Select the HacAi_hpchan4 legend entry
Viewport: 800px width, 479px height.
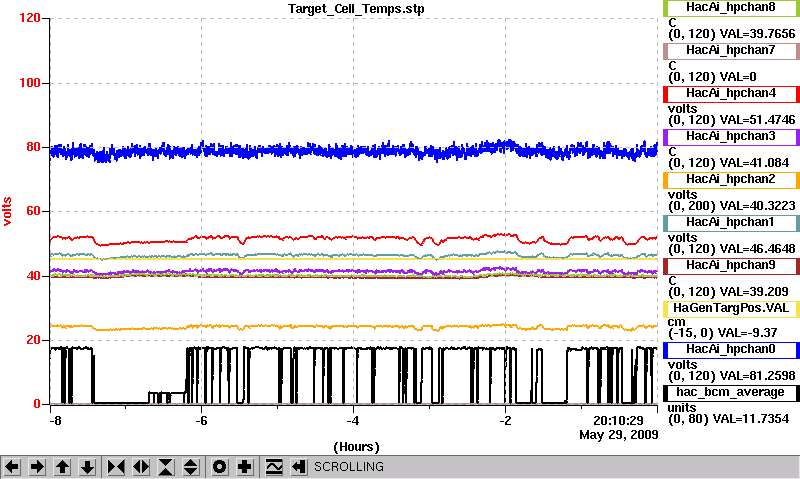731,94
